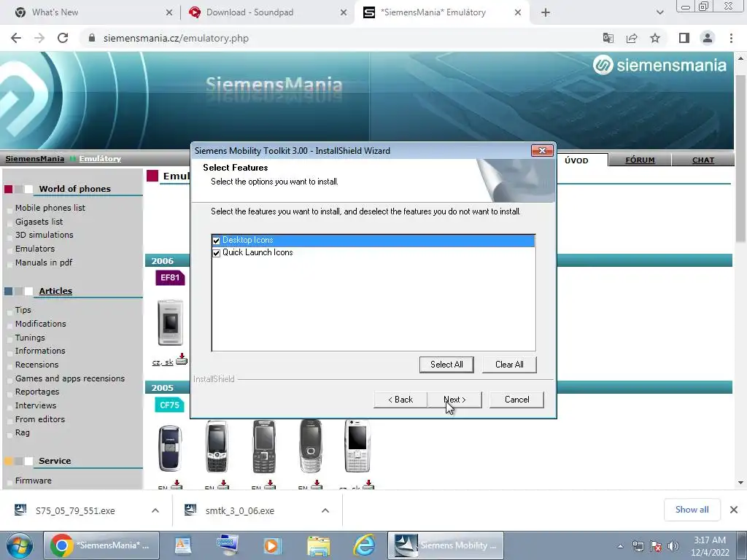Uncheck the Quick Launch Icons checkbox

(x=216, y=253)
